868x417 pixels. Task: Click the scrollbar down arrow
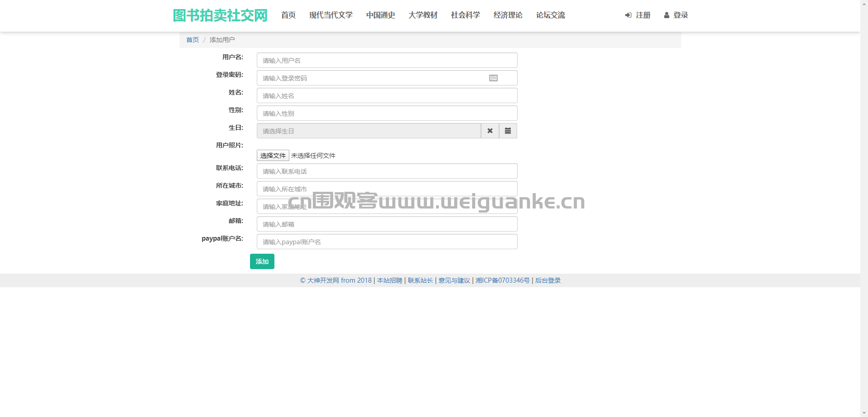tap(864, 413)
